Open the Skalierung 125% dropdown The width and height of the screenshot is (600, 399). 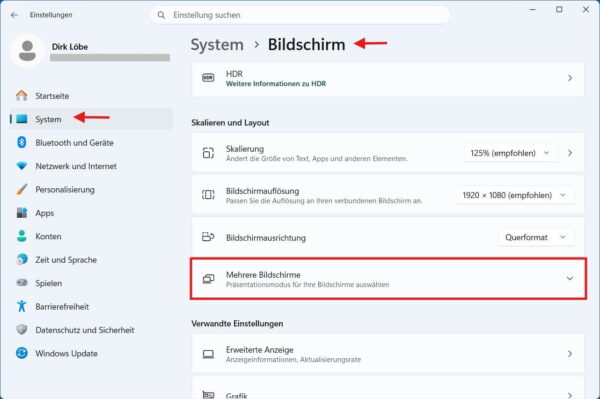[x=510, y=153]
